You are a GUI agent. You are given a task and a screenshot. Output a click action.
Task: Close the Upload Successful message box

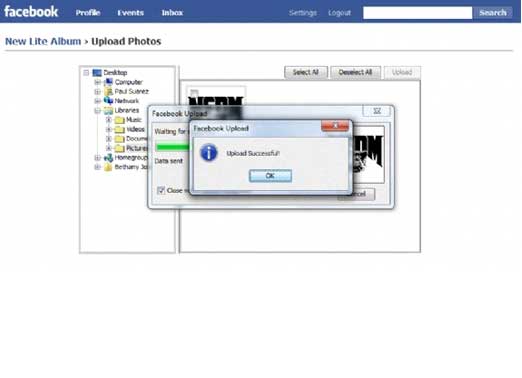point(335,126)
